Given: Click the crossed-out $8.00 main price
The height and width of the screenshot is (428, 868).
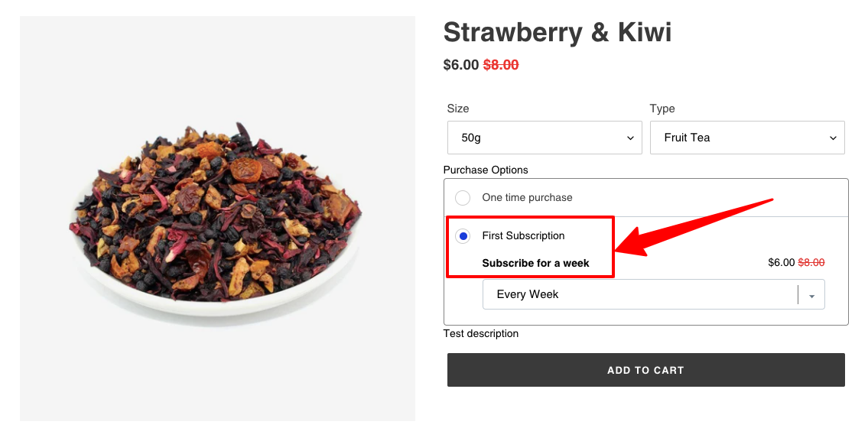Looking at the screenshot, I should tap(501, 65).
